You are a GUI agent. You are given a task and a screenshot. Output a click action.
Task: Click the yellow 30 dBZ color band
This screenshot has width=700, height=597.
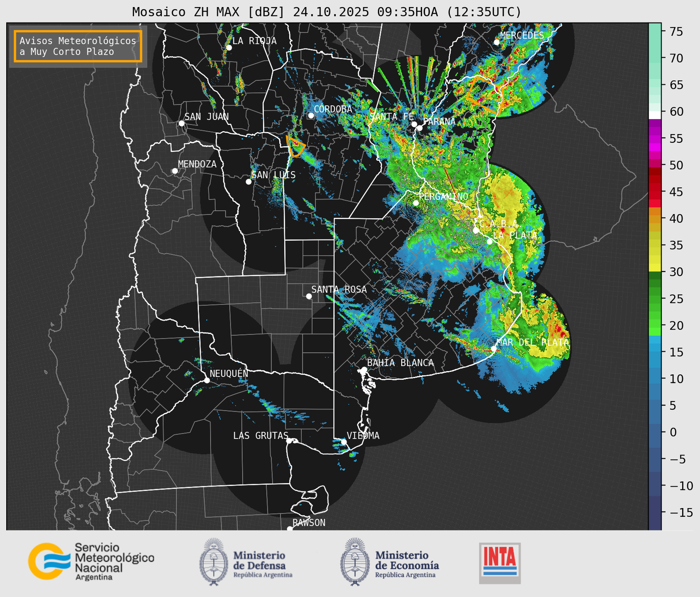[655, 268]
